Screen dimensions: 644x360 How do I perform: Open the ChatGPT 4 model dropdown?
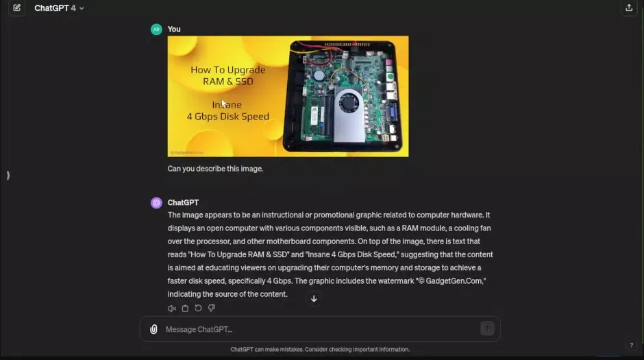(x=59, y=8)
